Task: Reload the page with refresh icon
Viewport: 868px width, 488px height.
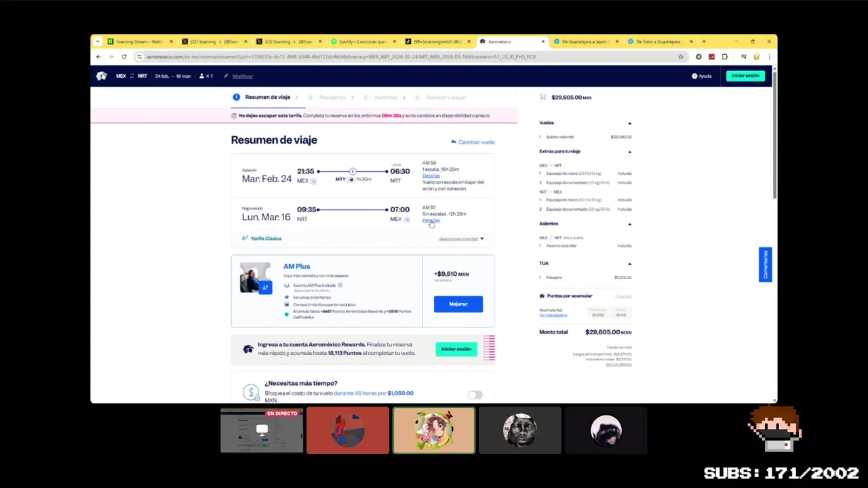Action: click(124, 57)
